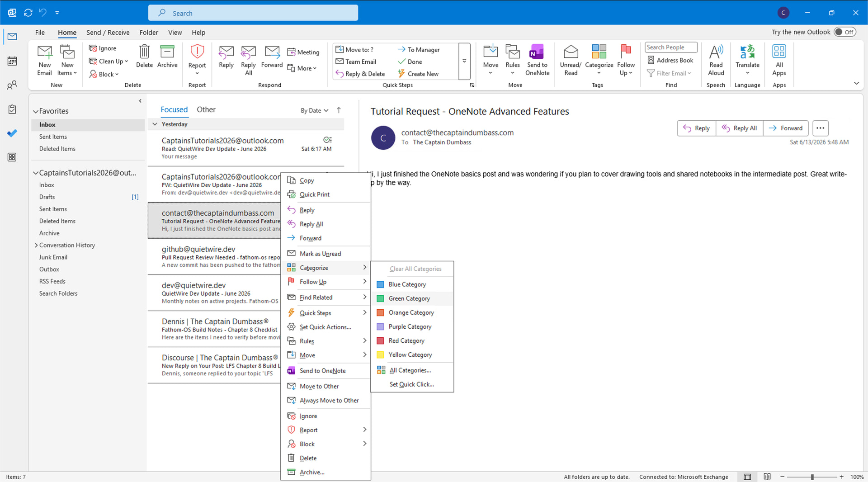Click the top Search box
868x482 pixels.
[x=253, y=13]
